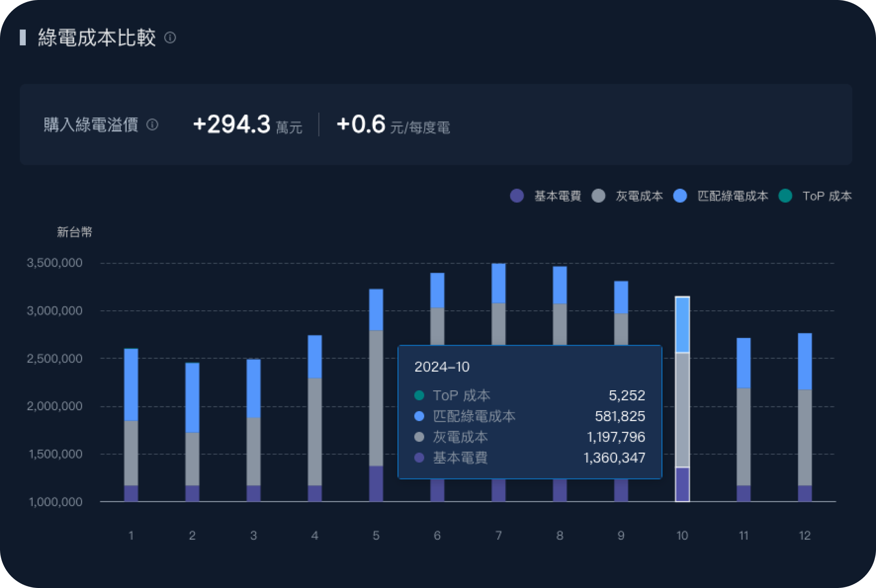Click the month 11 stacked bar

click(x=744, y=421)
